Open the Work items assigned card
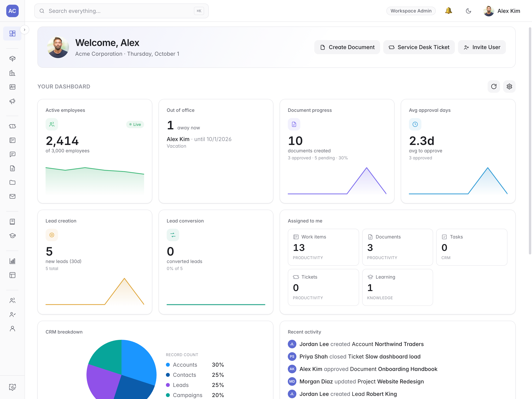 [323, 247]
